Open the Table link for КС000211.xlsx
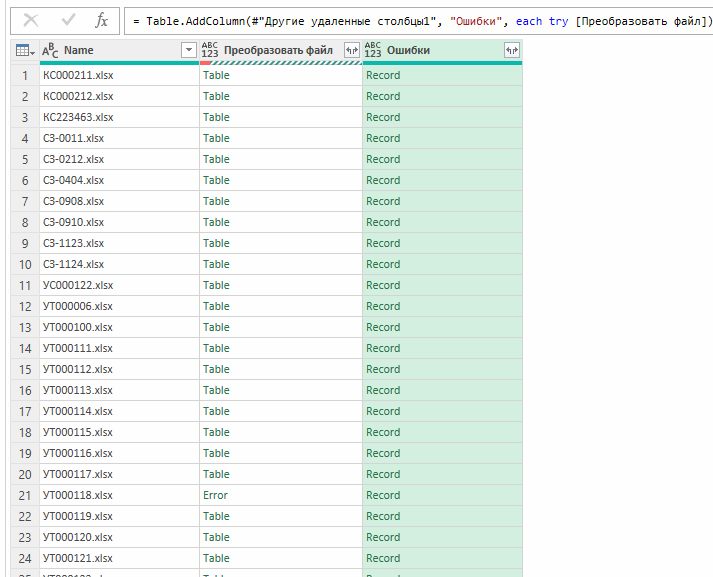 (x=216, y=75)
